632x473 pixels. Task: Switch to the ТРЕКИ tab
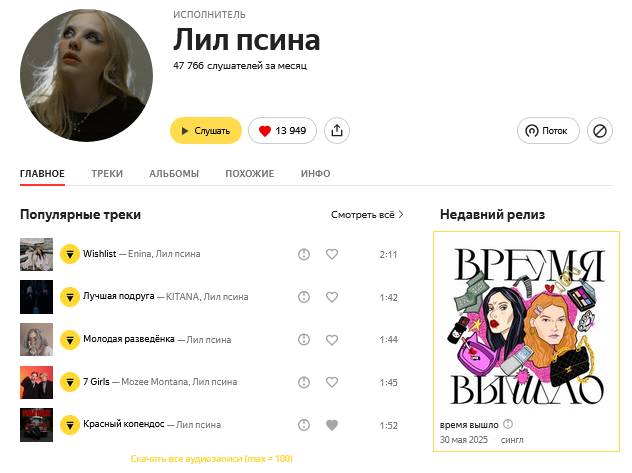(x=107, y=174)
